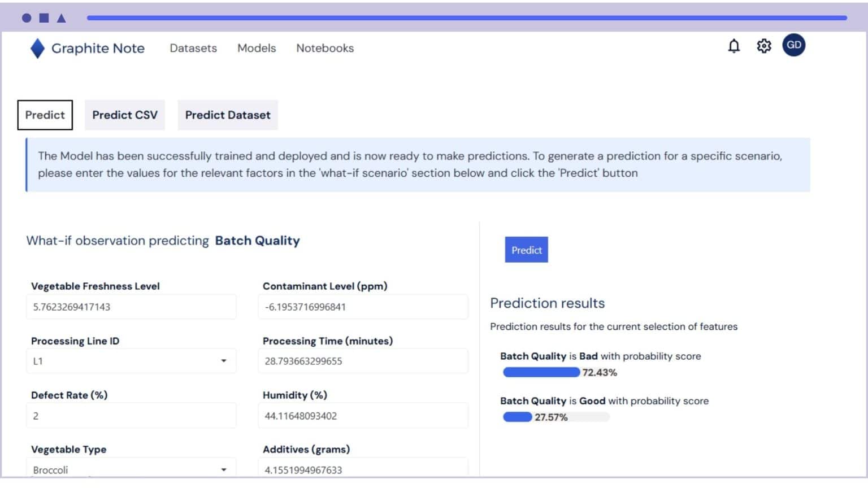Open the Predict Dataset tab
The height and width of the screenshot is (488, 868).
tap(228, 115)
